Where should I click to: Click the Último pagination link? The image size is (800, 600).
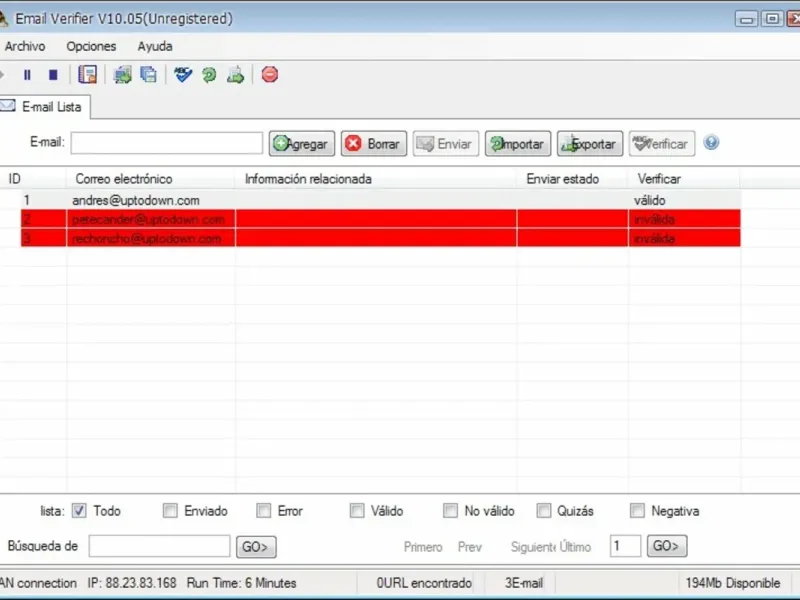[x=575, y=547]
